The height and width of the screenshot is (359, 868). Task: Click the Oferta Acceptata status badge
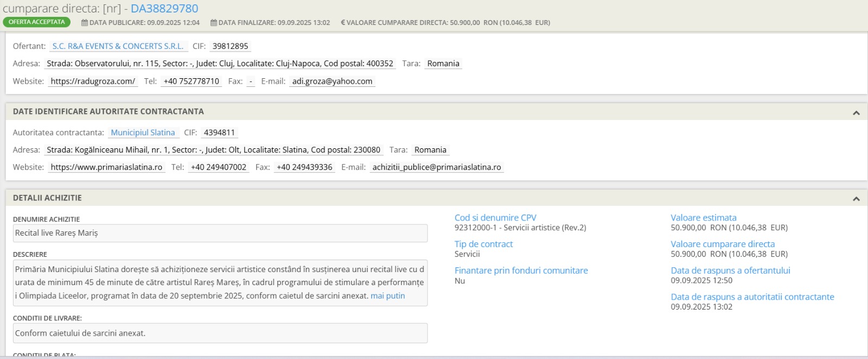coord(36,22)
